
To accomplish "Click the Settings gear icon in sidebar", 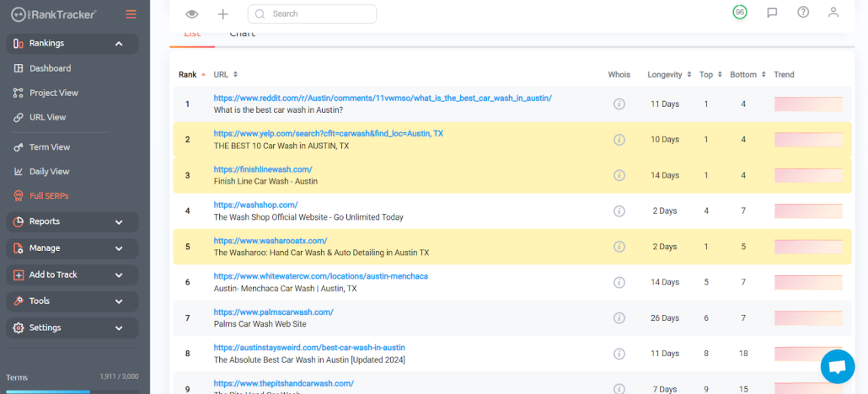I will pos(19,328).
